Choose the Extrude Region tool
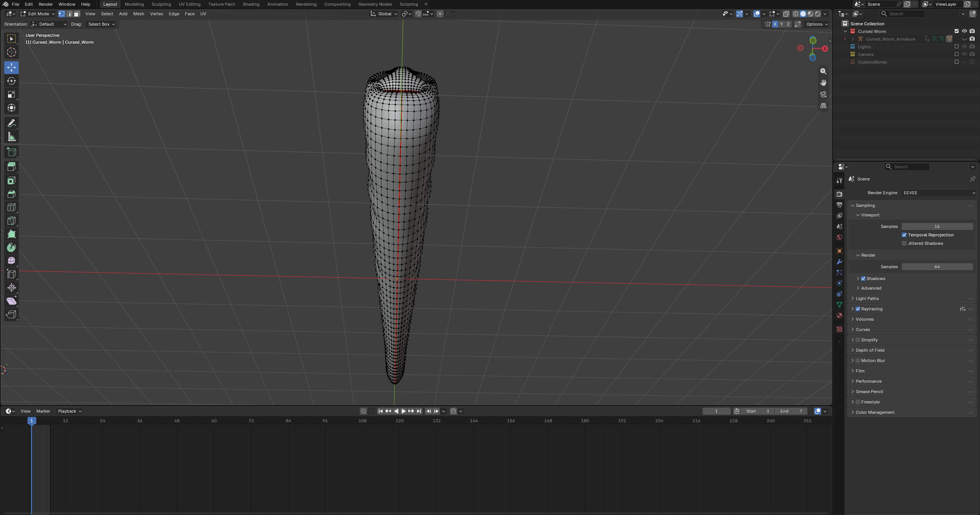980x515 pixels. [x=11, y=167]
